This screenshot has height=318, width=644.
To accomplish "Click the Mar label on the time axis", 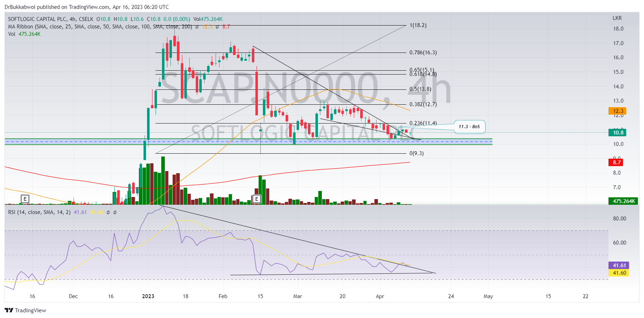I will [297, 296].
